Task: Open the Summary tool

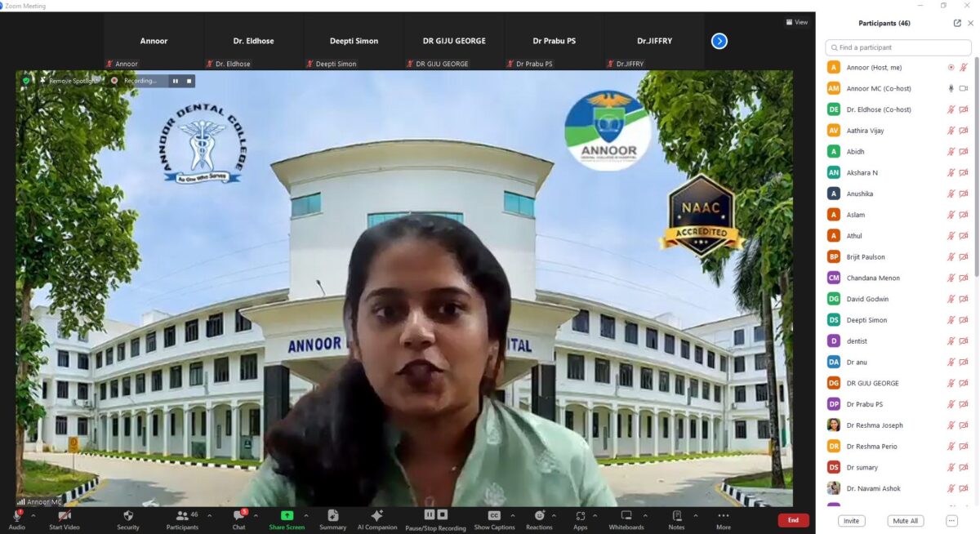Action: click(x=332, y=516)
